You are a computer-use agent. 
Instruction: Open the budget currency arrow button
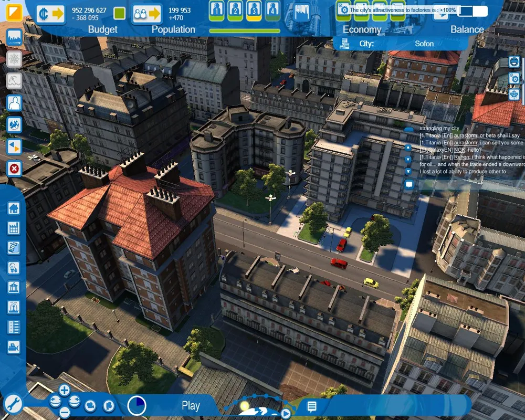pyautogui.click(x=50, y=14)
